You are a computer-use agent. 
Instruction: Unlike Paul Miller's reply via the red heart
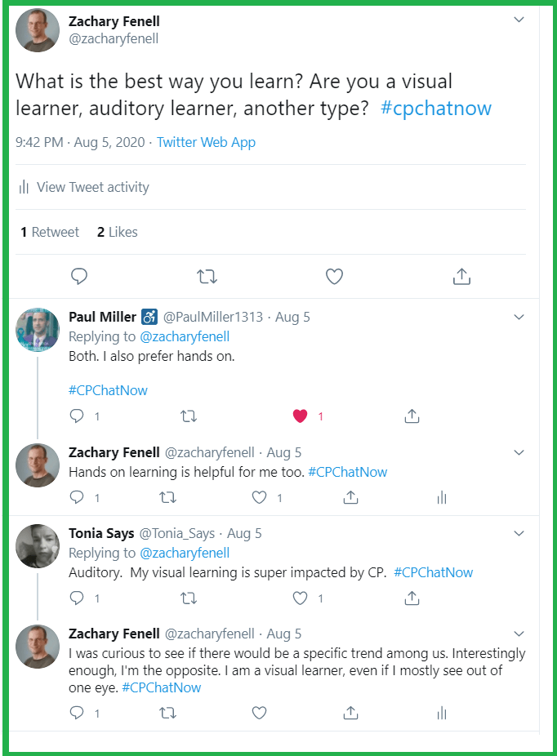(x=300, y=416)
